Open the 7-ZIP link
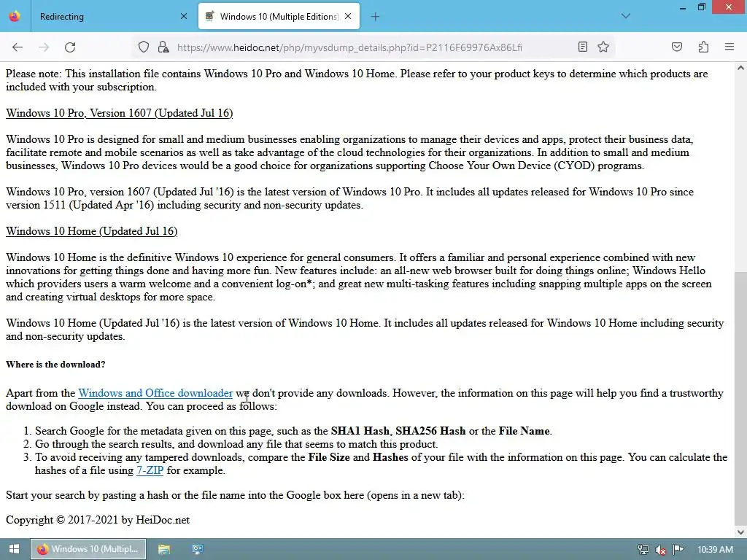 coord(150,470)
